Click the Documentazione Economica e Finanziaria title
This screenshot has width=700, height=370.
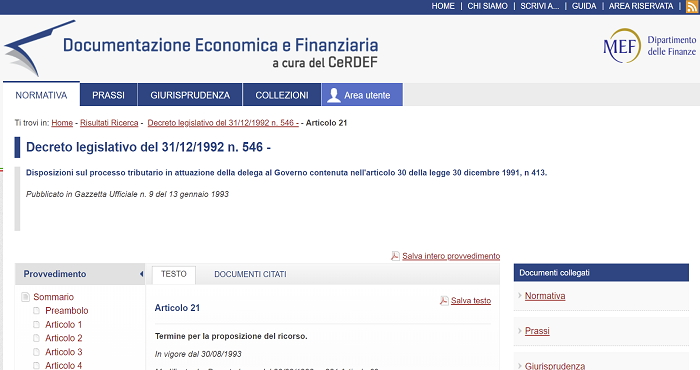coord(221,45)
